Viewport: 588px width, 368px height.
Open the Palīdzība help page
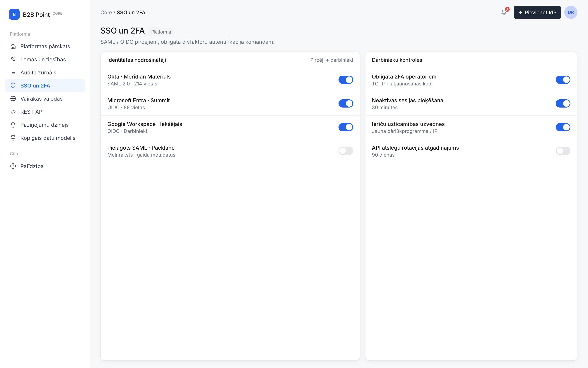(x=45, y=166)
